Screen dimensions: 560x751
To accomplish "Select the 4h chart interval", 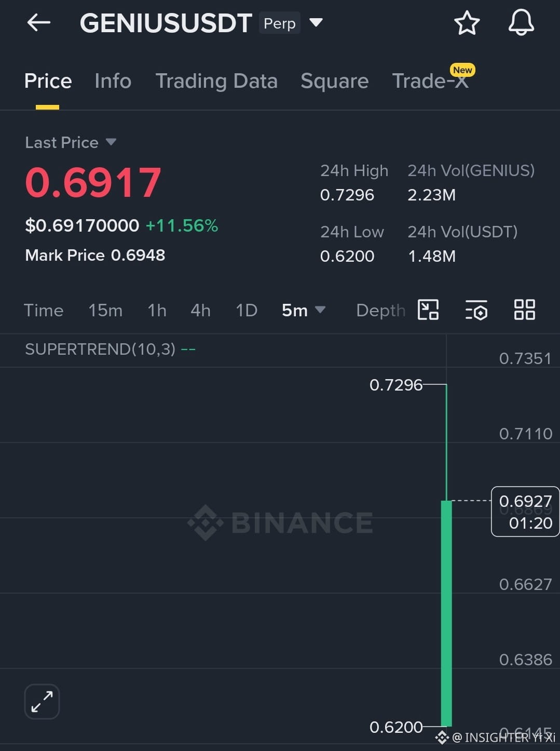I will [200, 310].
